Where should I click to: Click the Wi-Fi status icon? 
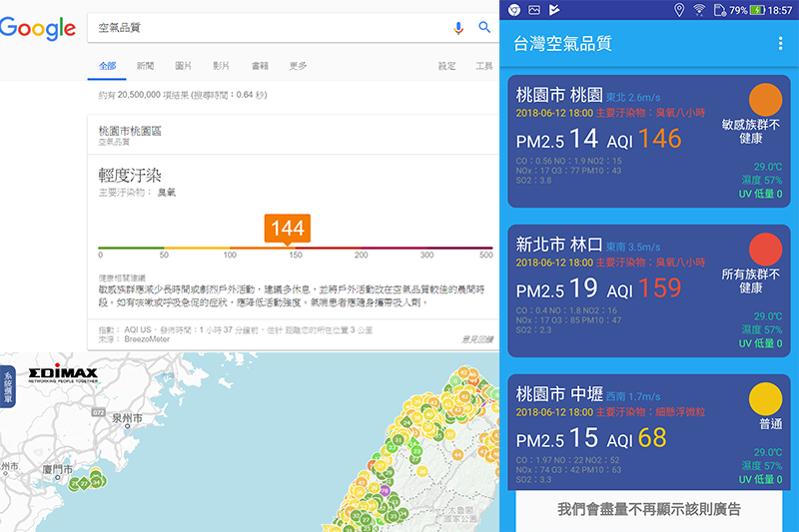[x=699, y=10]
